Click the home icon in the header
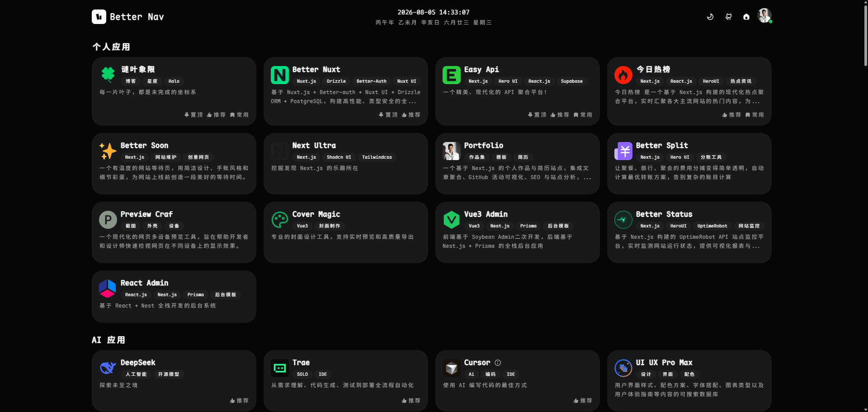 point(746,17)
